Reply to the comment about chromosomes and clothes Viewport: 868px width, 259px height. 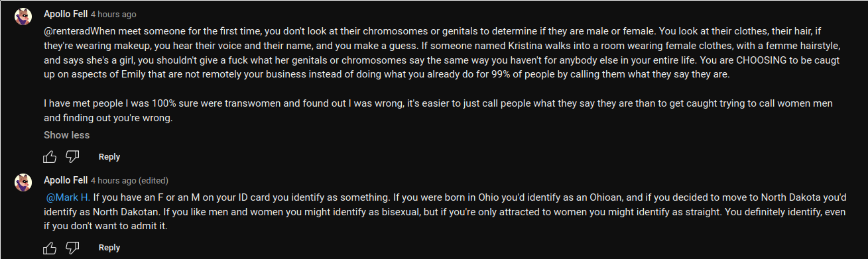point(109,157)
